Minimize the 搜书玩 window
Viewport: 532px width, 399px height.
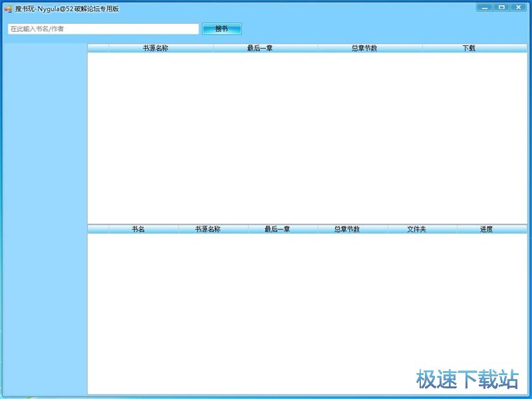point(485,7)
